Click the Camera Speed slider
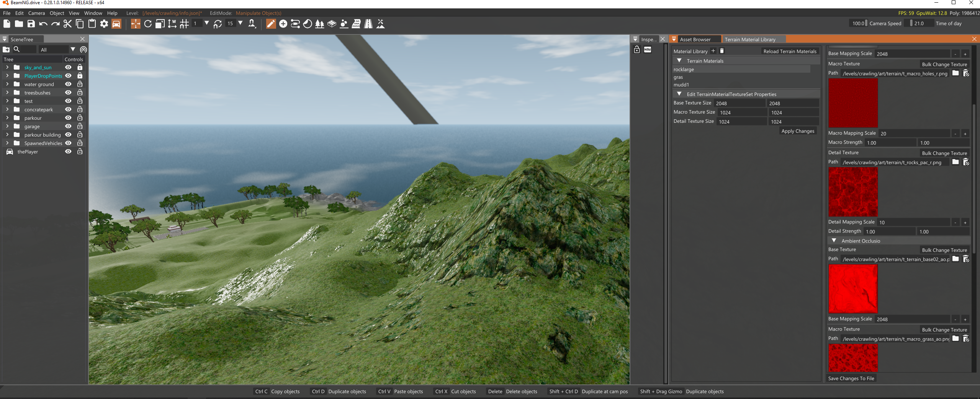Image resolution: width=980 pixels, height=399 pixels. 858,23
